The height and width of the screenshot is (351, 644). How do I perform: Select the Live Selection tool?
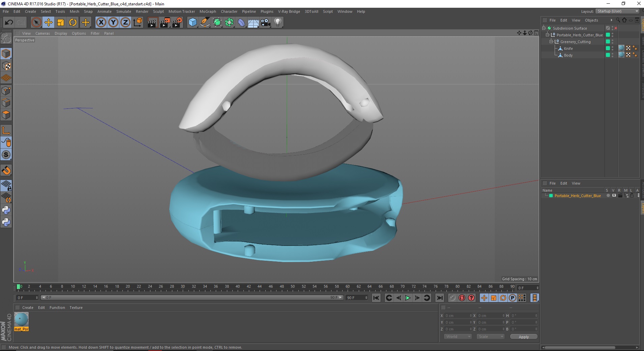tap(36, 23)
